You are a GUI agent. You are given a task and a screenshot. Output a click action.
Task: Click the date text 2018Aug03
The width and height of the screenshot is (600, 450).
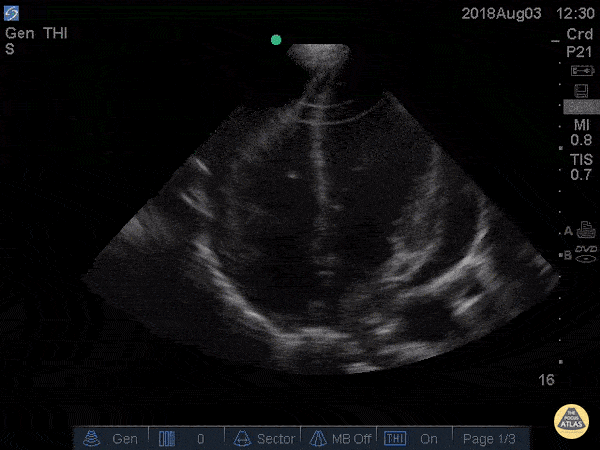coord(501,14)
